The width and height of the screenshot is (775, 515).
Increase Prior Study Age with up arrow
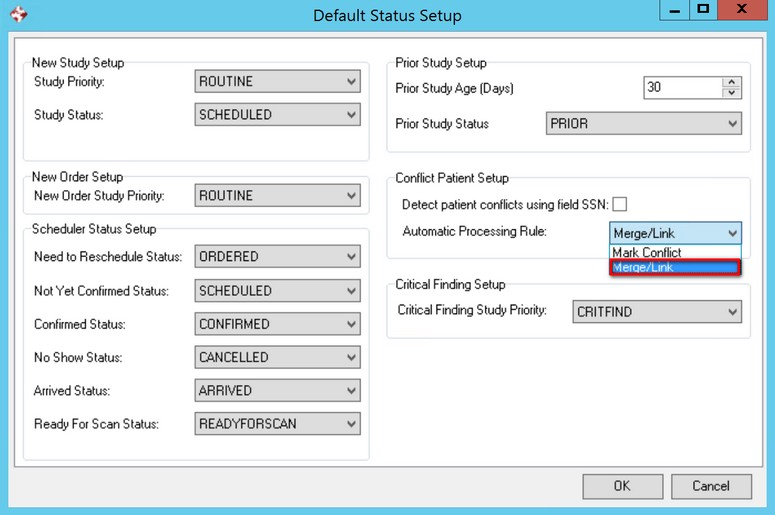pos(732,83)
